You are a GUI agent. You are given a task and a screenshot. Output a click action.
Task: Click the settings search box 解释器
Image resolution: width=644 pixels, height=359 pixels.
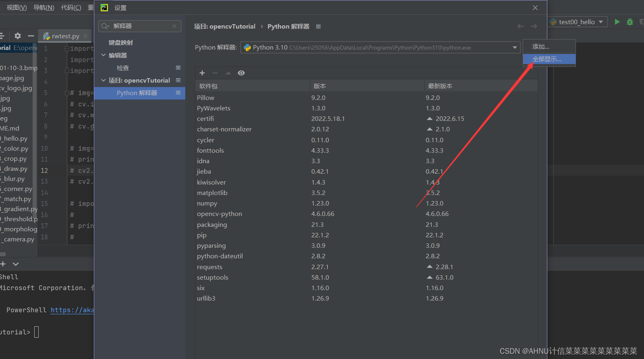pos(139,26)
